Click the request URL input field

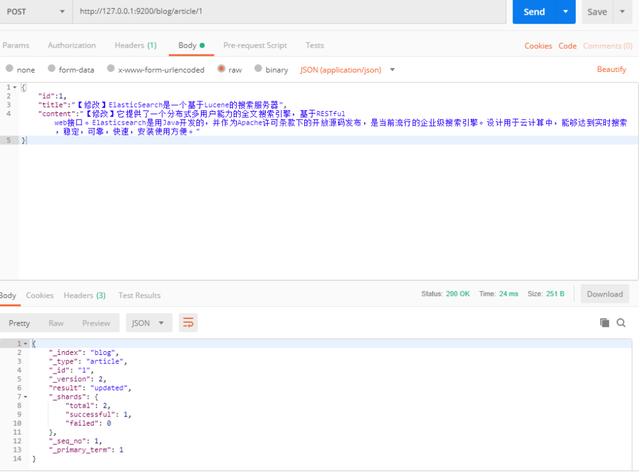tap(289, 11)
